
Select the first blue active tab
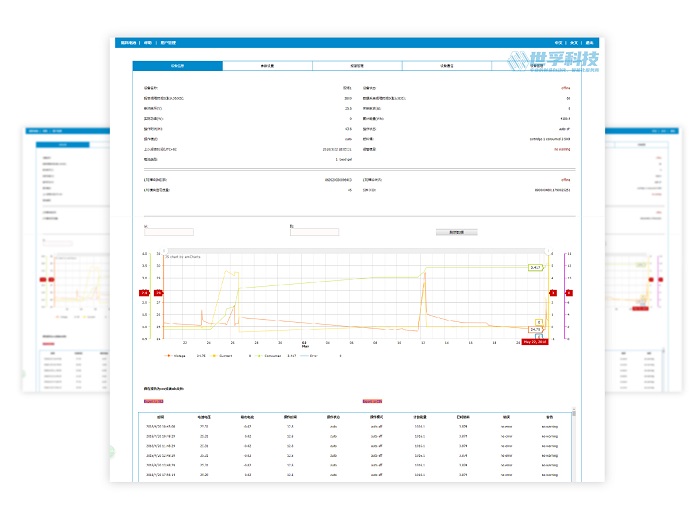click(x=177, y=65)
